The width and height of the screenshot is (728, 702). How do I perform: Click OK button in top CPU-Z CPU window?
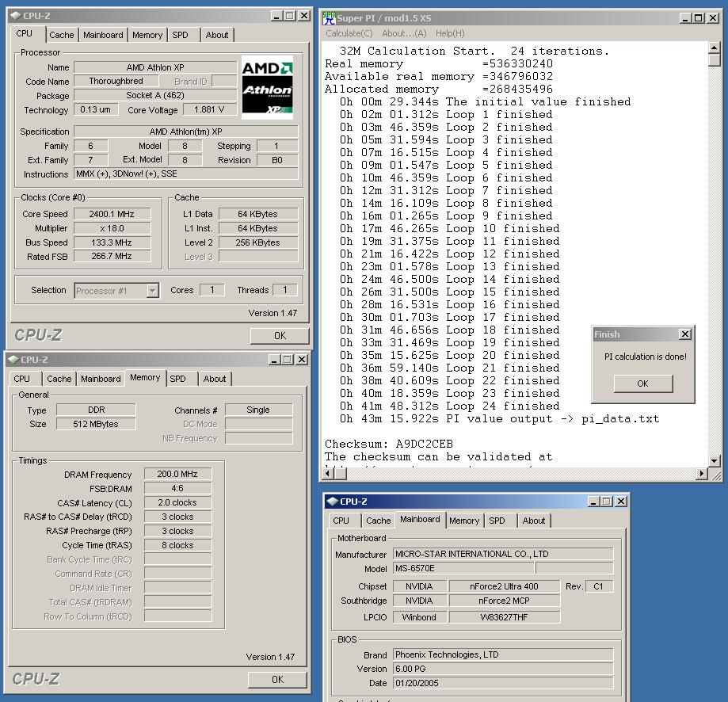tap(280, 336)
